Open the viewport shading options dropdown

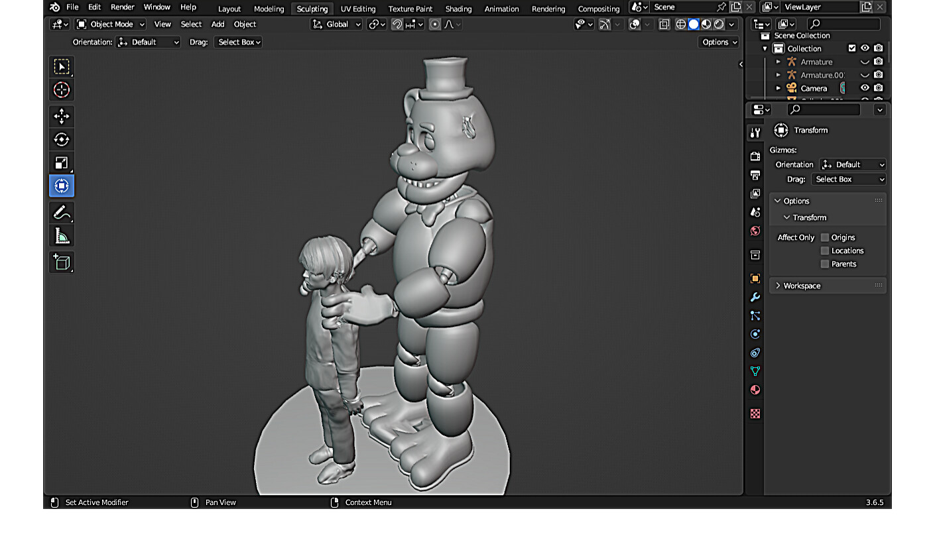click(731, 25)
